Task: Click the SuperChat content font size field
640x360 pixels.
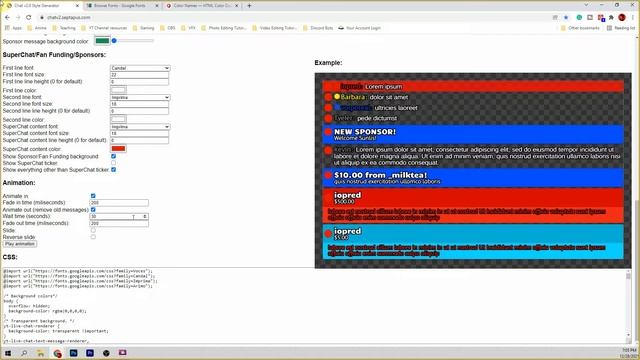Action: point(140,133)
